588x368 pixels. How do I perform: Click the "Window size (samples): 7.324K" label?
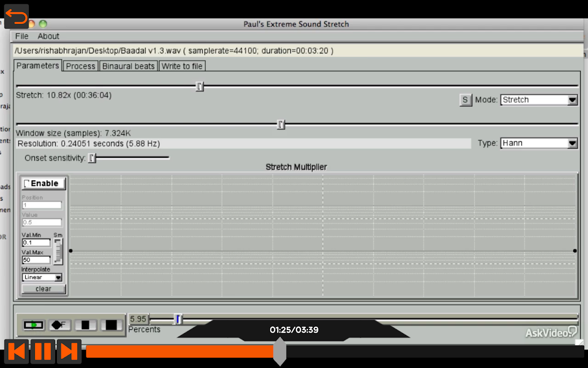point(73,133)
